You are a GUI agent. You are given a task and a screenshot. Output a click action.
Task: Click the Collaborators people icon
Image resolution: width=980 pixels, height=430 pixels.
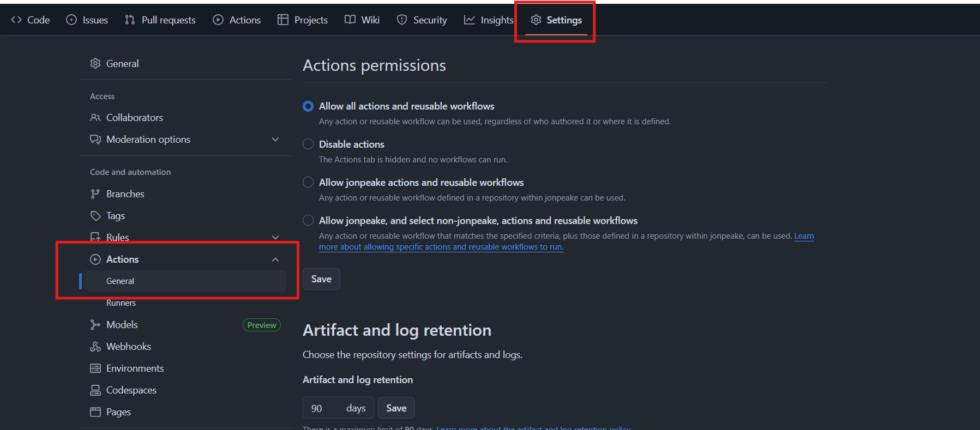click(95, 118)
